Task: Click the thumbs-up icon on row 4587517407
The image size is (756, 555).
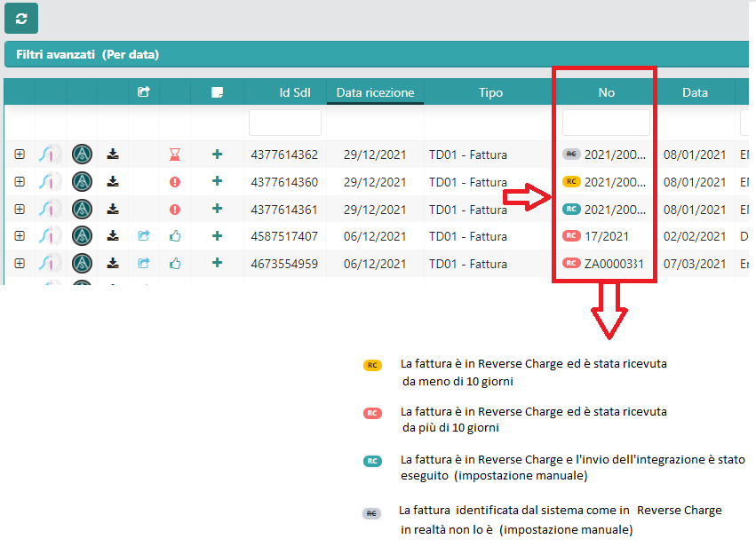Action: click(x=175, y=236)
